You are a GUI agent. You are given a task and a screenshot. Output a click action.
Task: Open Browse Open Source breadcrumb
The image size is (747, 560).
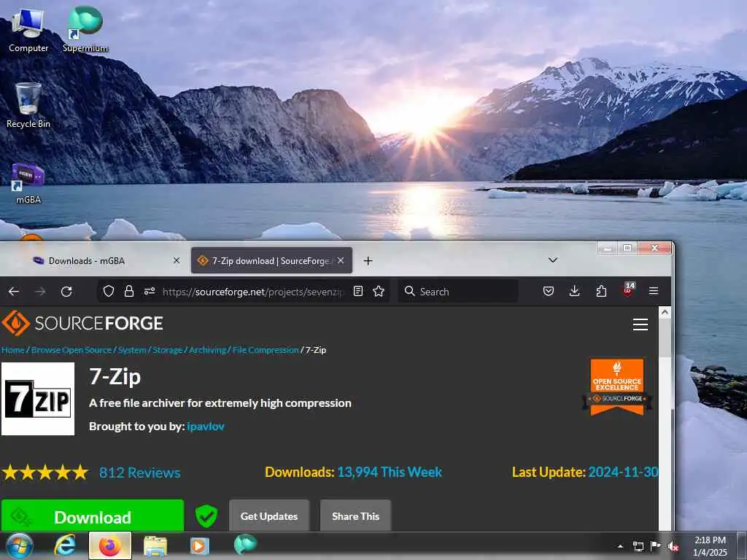point(71,350)
